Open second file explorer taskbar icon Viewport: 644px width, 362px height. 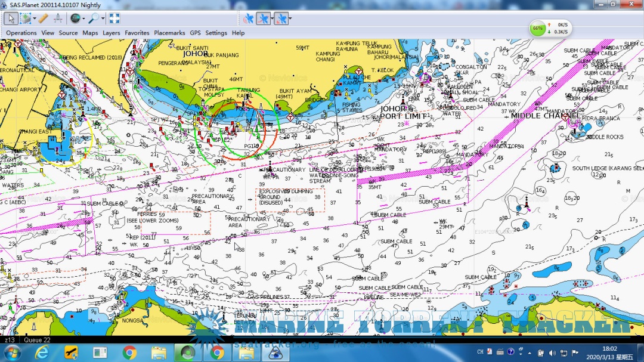coord(246,352)
